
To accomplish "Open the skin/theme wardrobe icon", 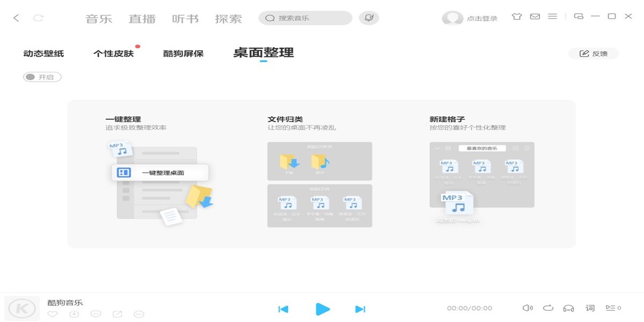I will [516, 17].
